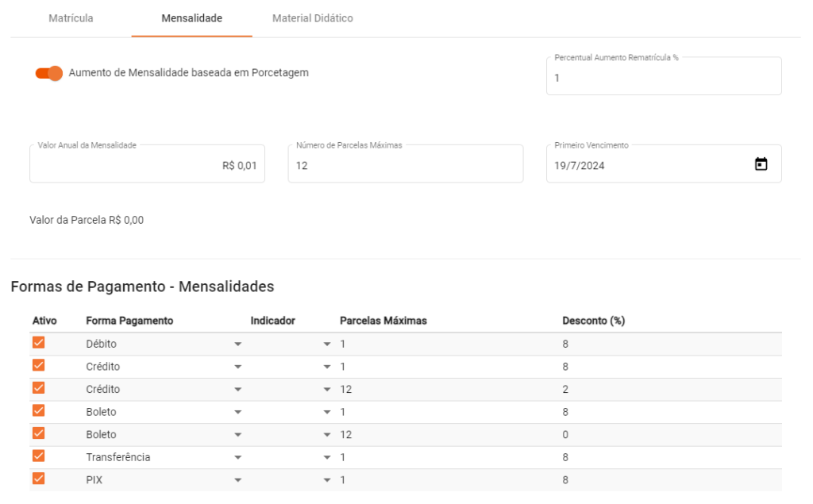Open the Material Didático tab
This screenshot has height=504, width=813.
[312, 18]
